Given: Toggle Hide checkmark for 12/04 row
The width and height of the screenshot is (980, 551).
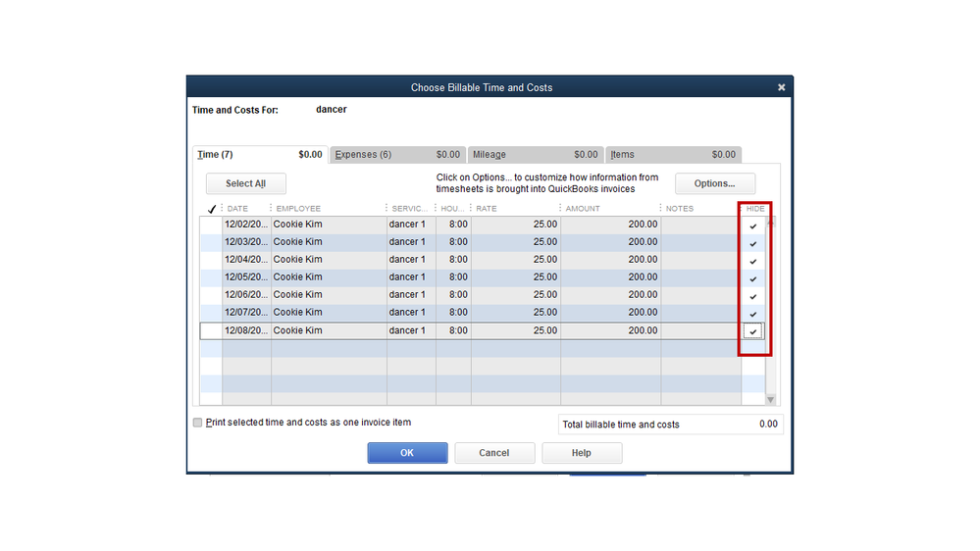Looking at the screenshot, I should (753, 261).
